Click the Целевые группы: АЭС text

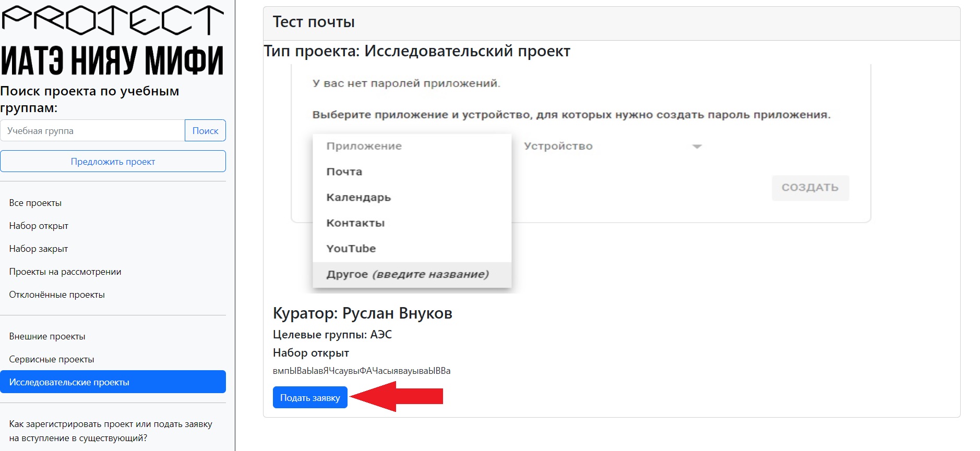332,334
